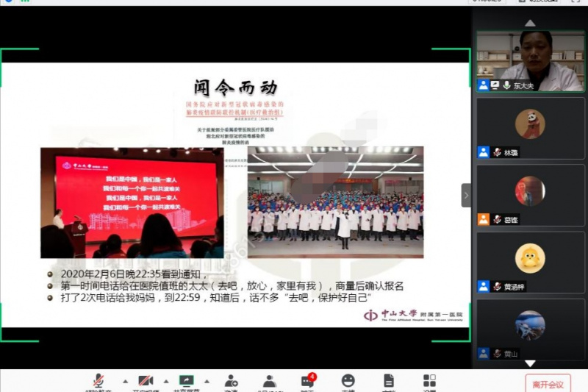Open audio options arrow beside microphone
This screenshot has width=588, height=392.
(125, 382)
